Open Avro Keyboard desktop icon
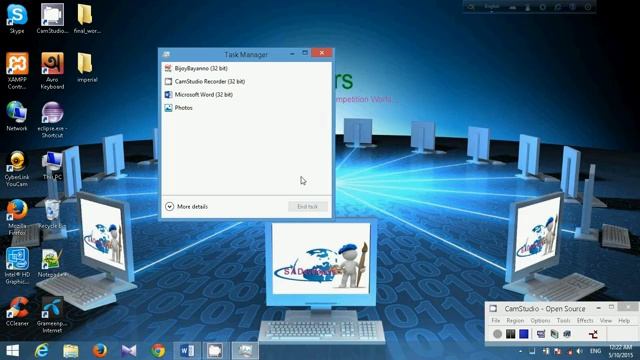 click(x=52, y=71)
